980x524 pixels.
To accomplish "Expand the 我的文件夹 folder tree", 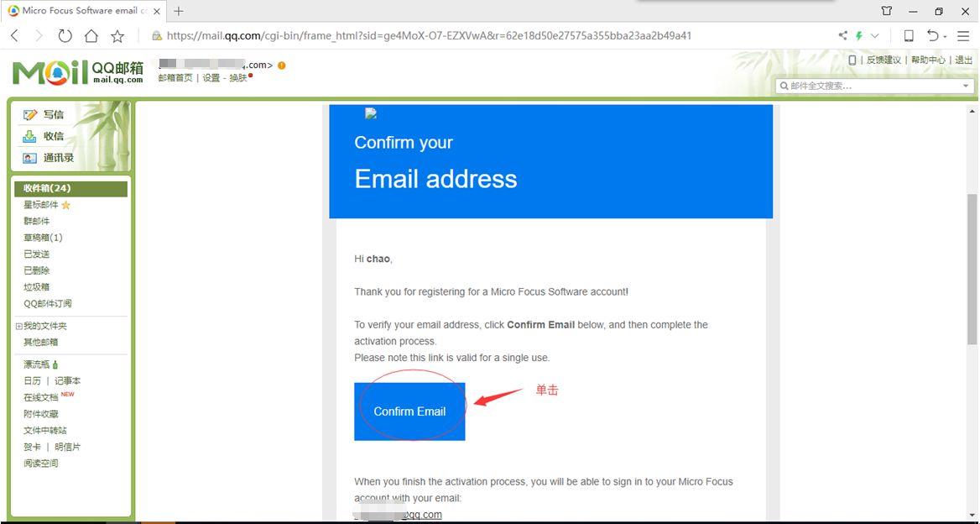I will 18,326.
